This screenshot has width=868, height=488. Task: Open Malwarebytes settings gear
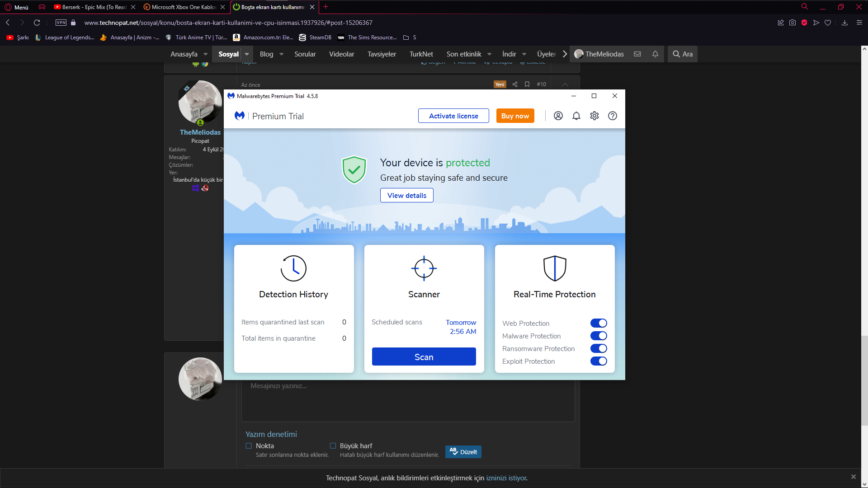coord(594,116)
